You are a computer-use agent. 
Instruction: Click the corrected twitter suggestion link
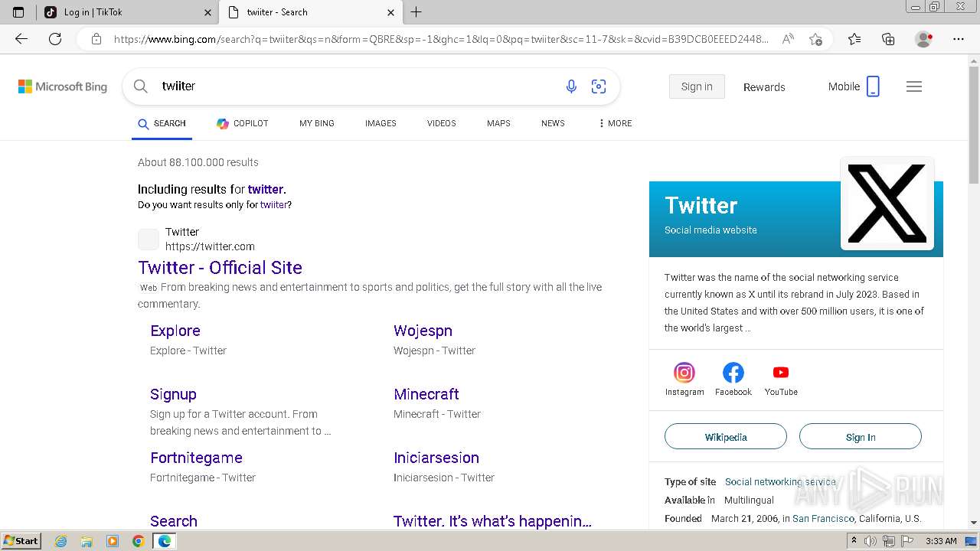[266, 189]
